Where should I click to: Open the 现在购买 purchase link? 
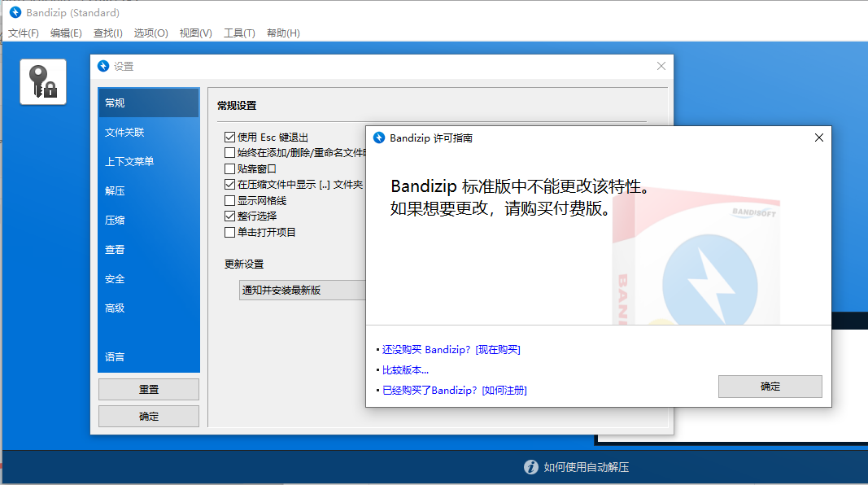pyautogui.click(x=497, y=349)
